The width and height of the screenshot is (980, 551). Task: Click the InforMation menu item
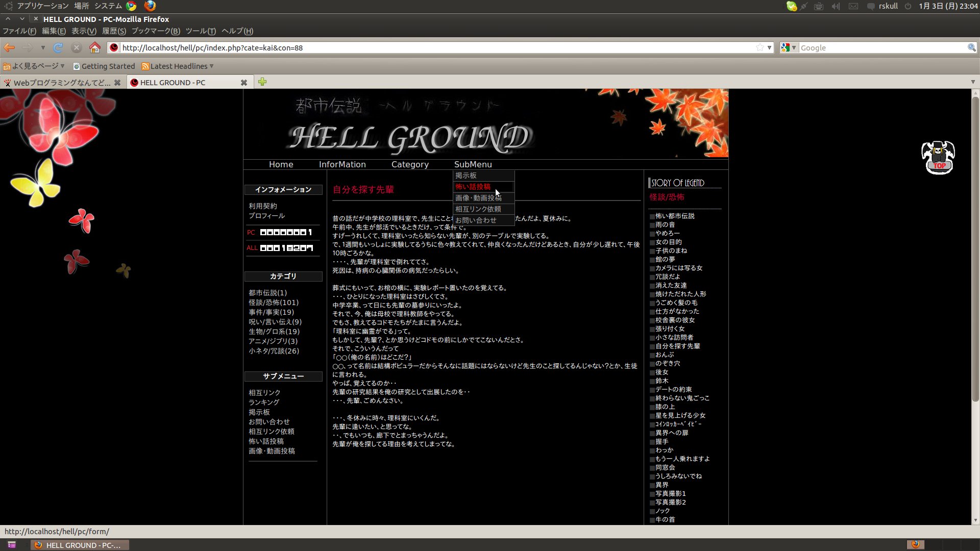pyautogui.click(x=342, y=163)
